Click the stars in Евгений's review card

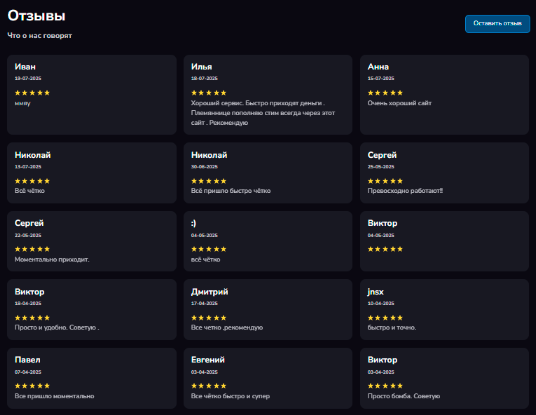coord(209,386)
